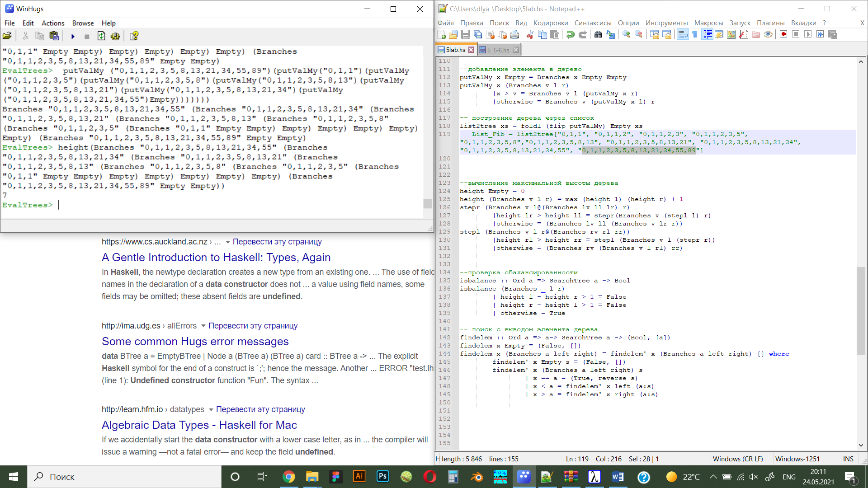Open Find with the binoculars icon
868x488 pixels.
598,35
